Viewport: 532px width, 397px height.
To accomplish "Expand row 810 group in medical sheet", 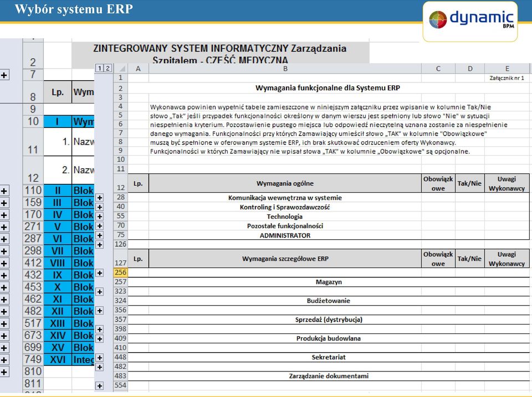I will [4, 372].
